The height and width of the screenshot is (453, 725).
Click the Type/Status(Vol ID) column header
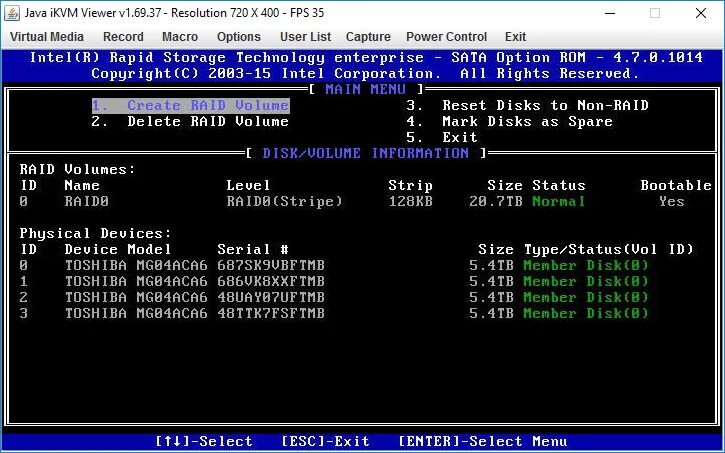point(608,250)
